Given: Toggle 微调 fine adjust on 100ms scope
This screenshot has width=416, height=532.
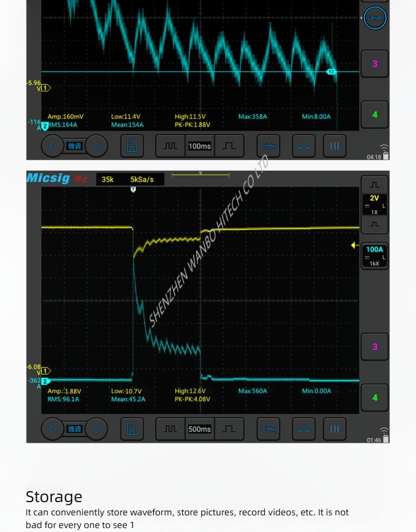Looking at the screenshot, I should (74, 146).
